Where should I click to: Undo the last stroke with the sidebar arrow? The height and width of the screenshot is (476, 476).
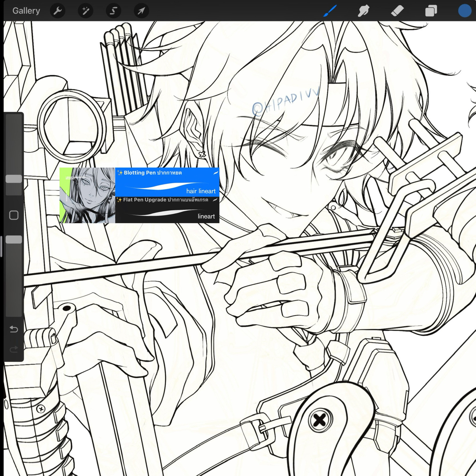[14, 329]
